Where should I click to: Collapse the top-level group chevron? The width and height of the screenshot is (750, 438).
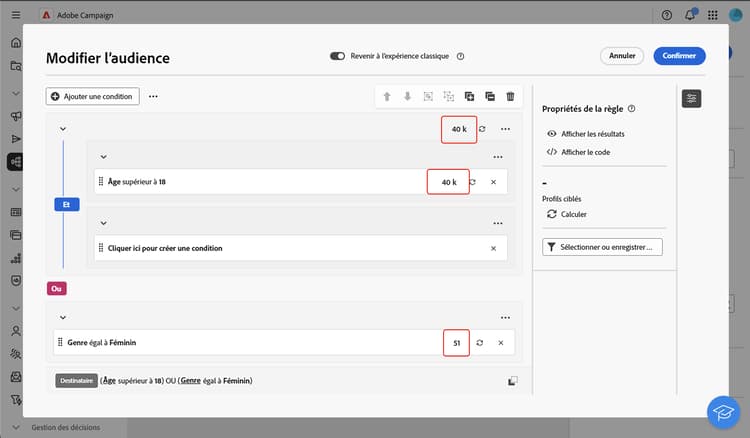pos(63,129)
